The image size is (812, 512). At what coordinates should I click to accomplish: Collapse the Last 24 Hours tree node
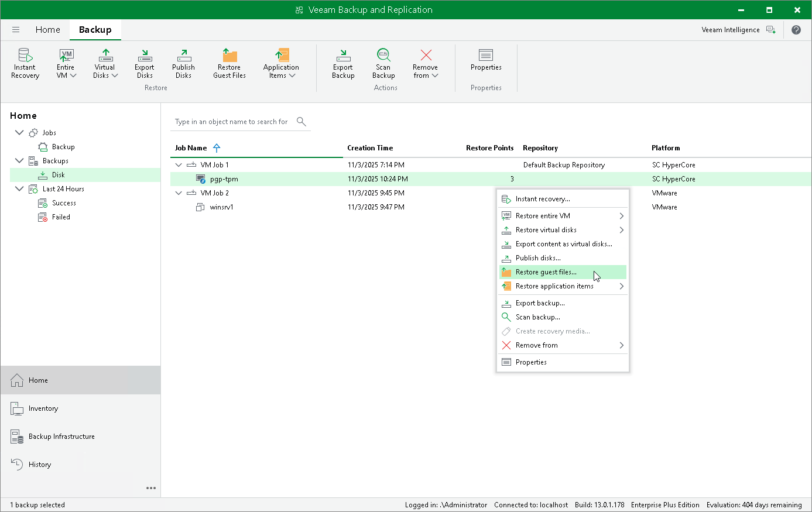tap(19, 189)
